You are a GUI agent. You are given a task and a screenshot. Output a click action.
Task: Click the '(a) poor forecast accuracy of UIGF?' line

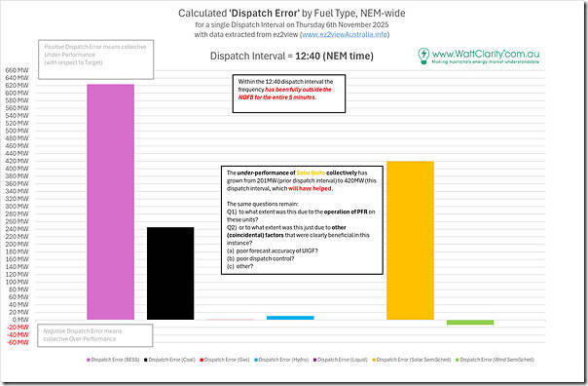273,251
